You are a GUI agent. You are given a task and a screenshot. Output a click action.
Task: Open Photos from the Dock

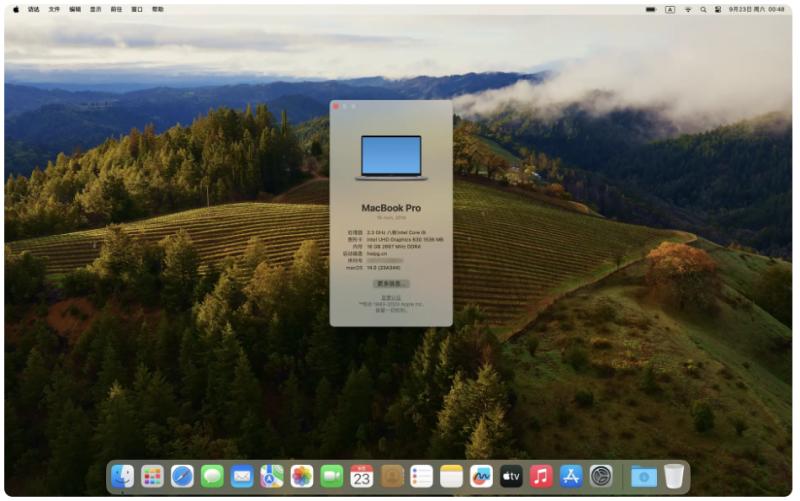[x=302, y=477]
